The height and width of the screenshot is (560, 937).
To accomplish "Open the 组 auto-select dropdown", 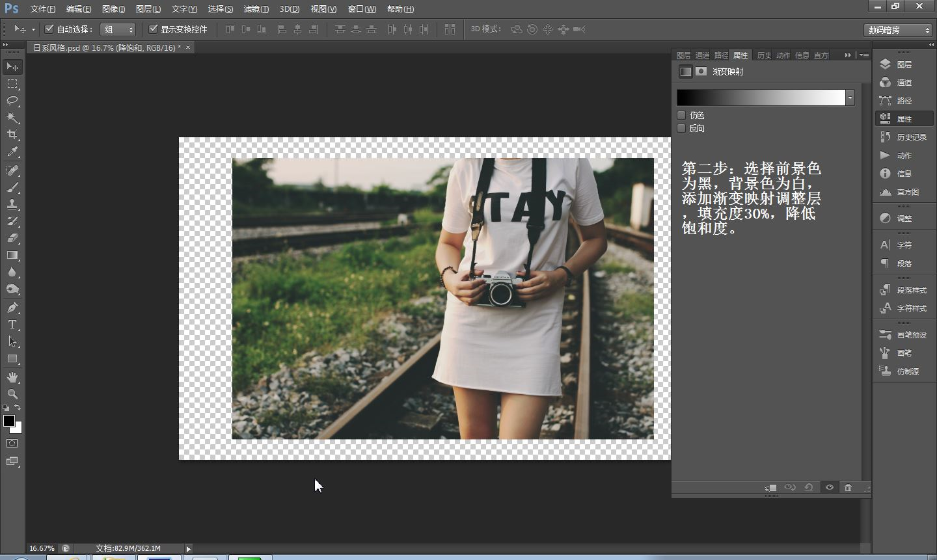I will 118,29.
